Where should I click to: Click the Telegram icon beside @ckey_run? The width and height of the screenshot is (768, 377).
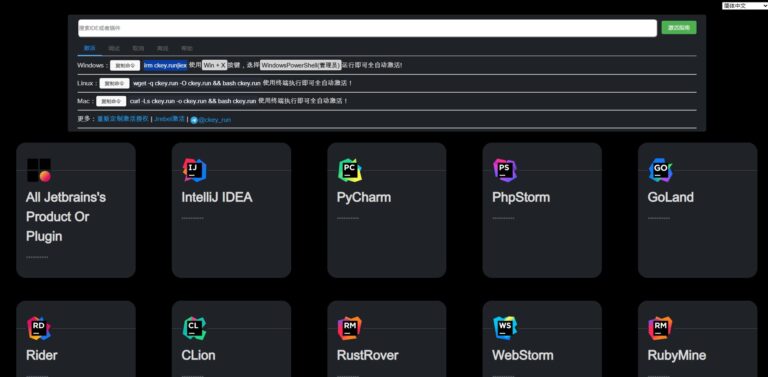194,120
